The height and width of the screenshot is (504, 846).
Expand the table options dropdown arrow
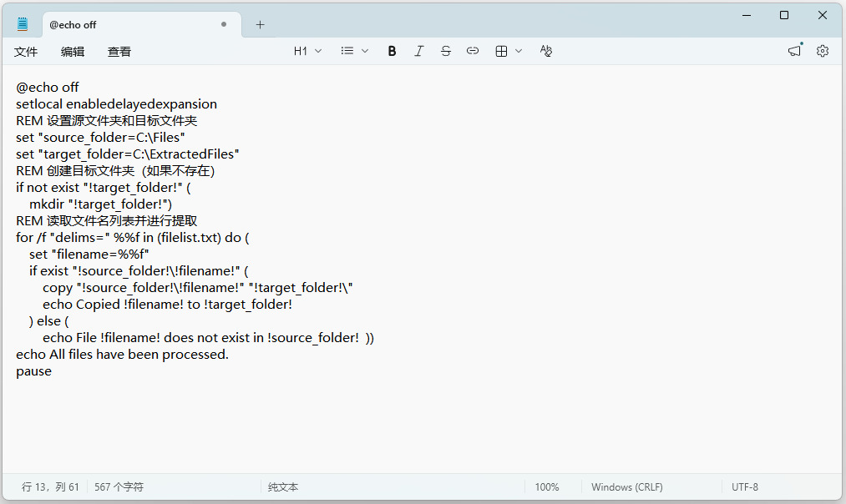click(519, 51)
